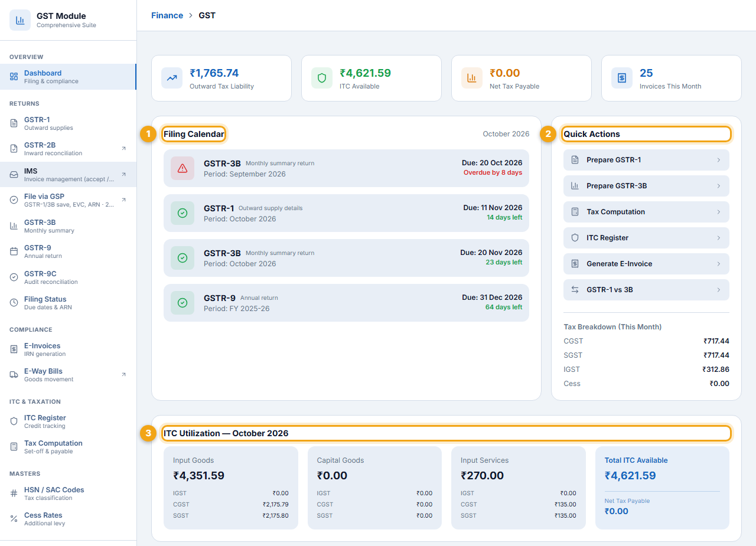Click the Filing Status clock icon
Viewport: 756px width, 546px height.
click(14, 303)
